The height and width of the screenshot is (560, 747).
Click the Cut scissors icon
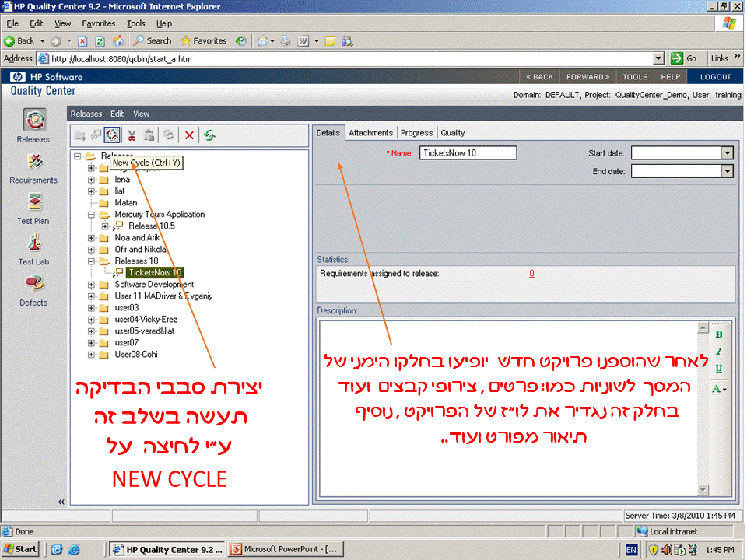click(x=132, y=135)
